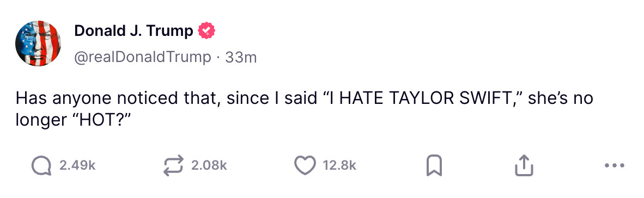
Task: Like the post with the heart icon
Action: [x=305, y=165]
